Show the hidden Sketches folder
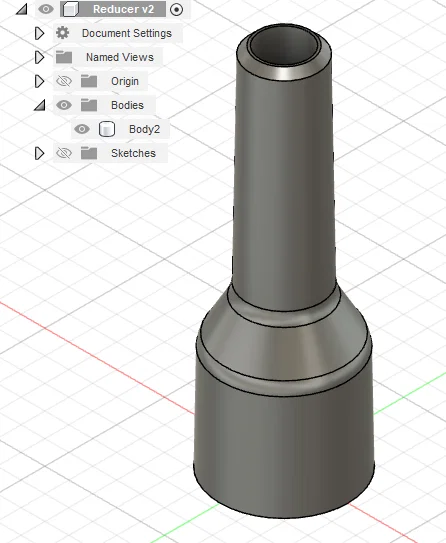The height and width of the screenshot is (543, 446). click(x=64, y=153)
